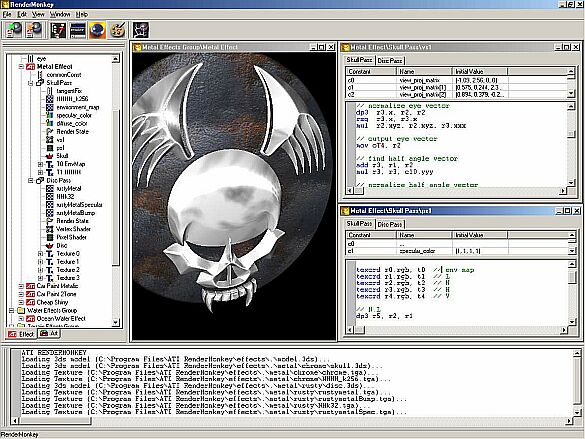This screenshot has height=439, width=585.
Task: Switch to Disc Pass tab in ps1 window
Action: tap(390, 225)
